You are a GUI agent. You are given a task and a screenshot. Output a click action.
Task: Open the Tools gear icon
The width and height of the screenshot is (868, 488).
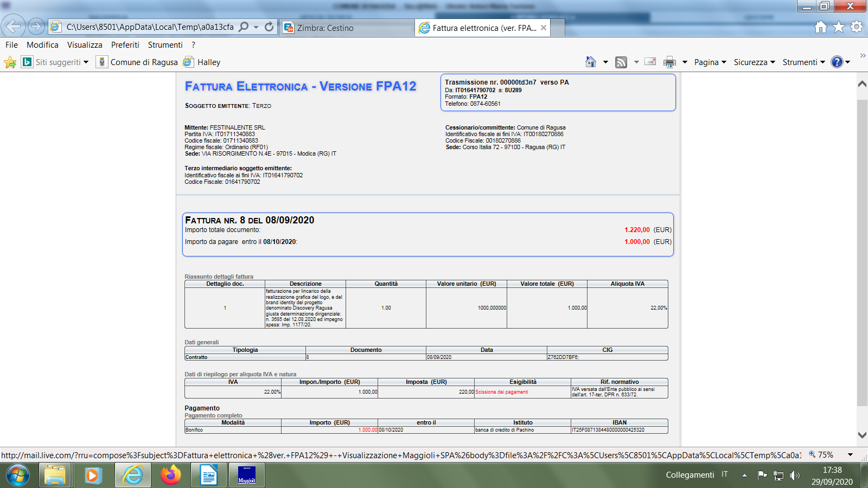point(857,27)
